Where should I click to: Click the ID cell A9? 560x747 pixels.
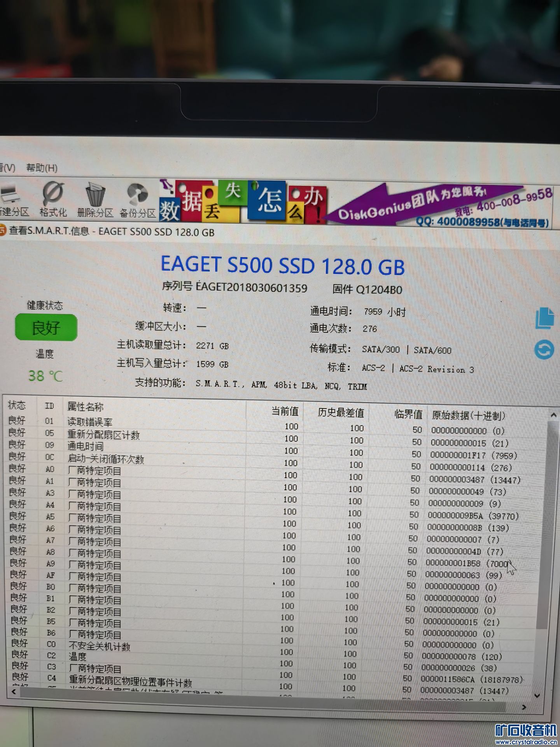point(51,563)
